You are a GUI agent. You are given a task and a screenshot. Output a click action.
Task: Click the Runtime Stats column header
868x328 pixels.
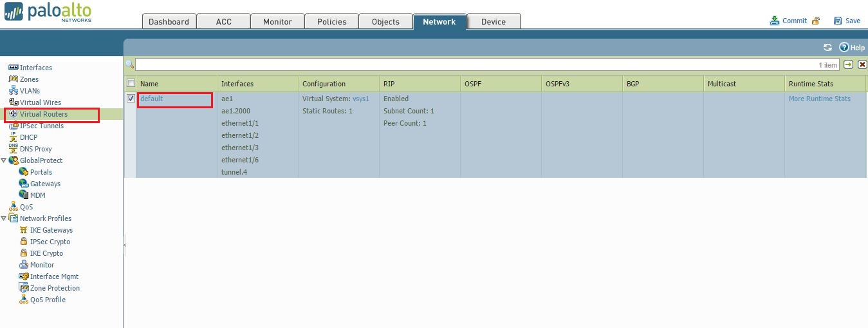(x=826, y=84)
